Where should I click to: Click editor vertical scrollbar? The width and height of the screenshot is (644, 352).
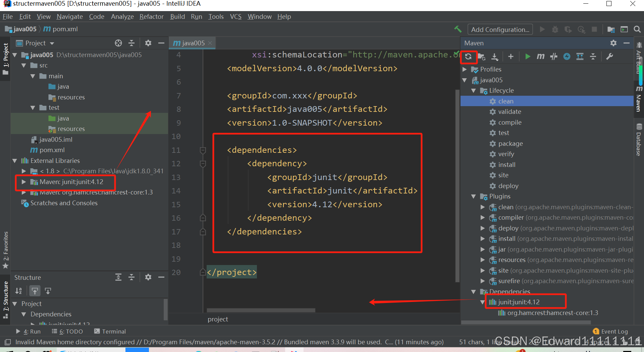pos(458,185)
